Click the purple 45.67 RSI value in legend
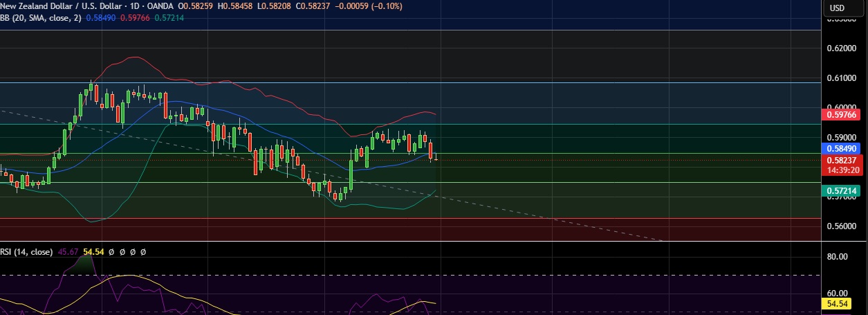Screen dimensions: 868x315 (x=68, y=252)
